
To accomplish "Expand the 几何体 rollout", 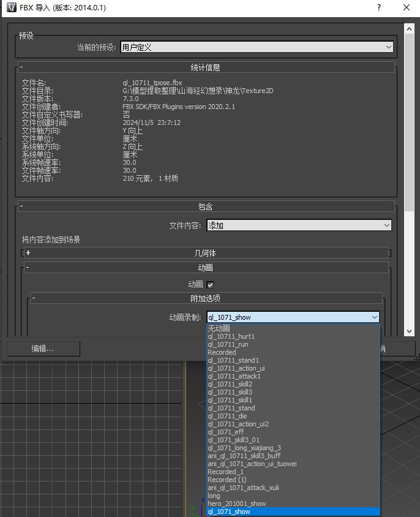I will click(206, 253).
